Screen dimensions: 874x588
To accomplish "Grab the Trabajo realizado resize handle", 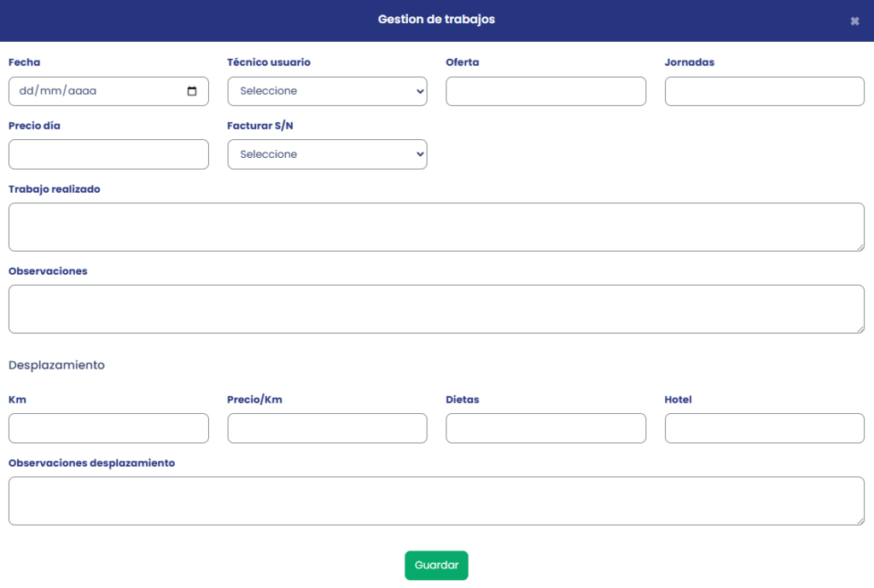I will point(859,247).
